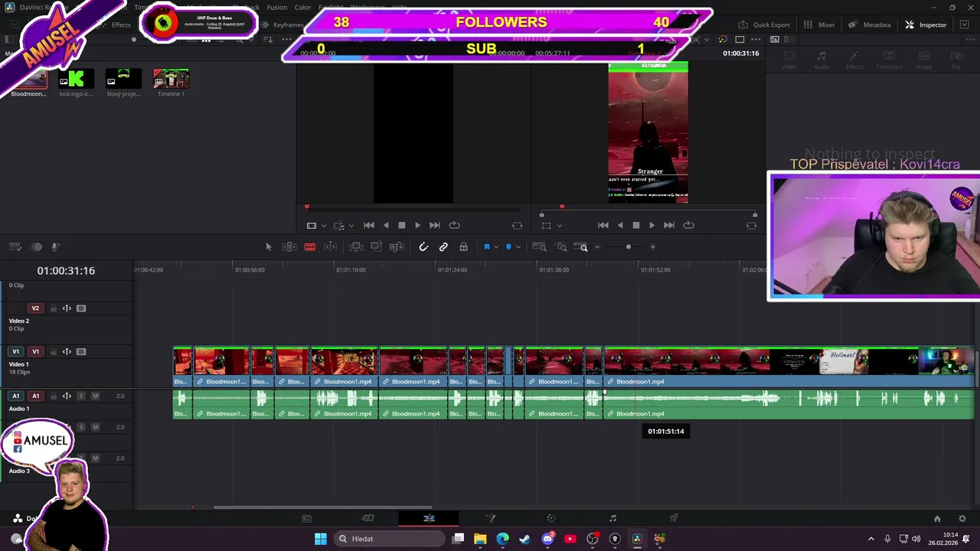Switch to the Fairlight music-note page
The image size is (980, 551).
(612, 518)
